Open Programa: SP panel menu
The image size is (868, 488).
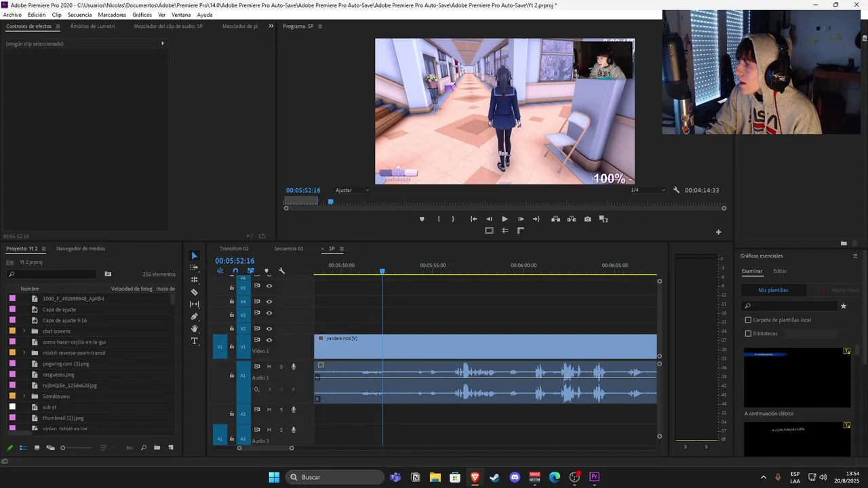point(320,26)
